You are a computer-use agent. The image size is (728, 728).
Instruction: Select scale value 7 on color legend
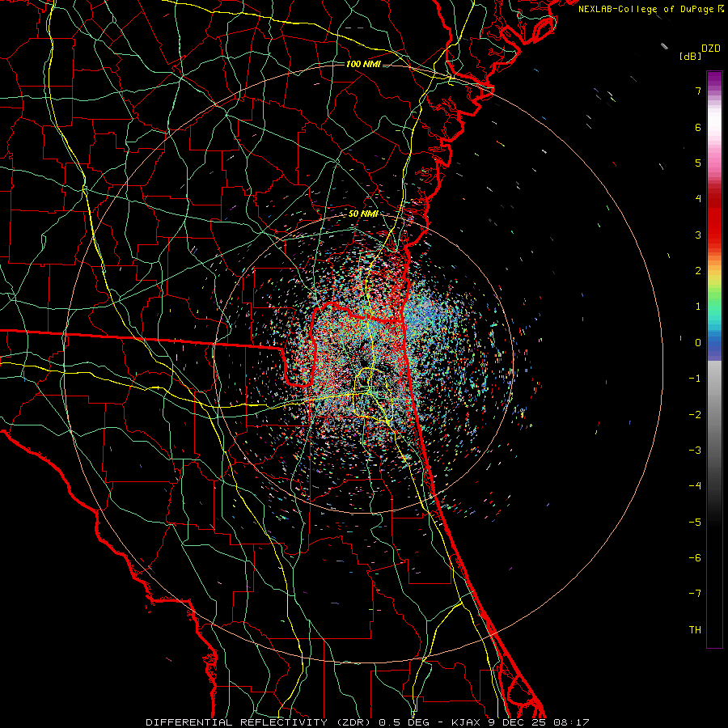click(x=698, y=91)
